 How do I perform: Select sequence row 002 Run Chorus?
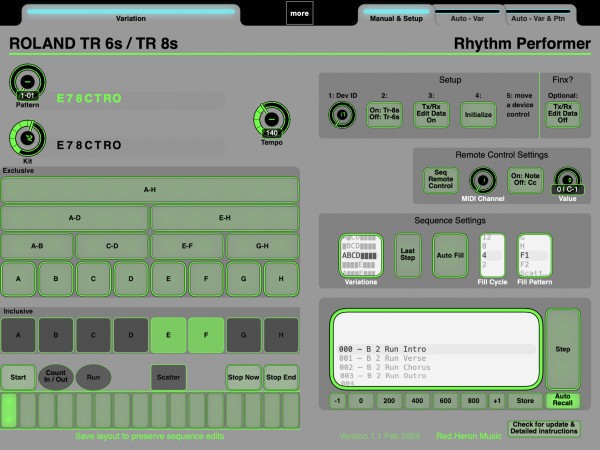point(437,367)
